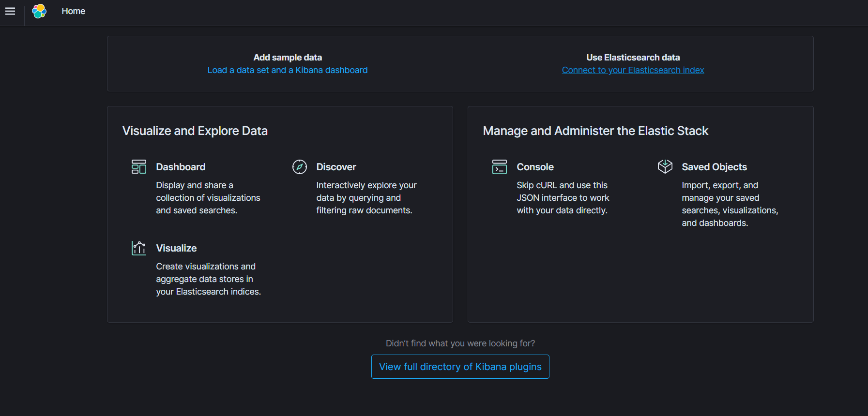
Task: Click the Add sample data heading
Action: tap(288, 58)
